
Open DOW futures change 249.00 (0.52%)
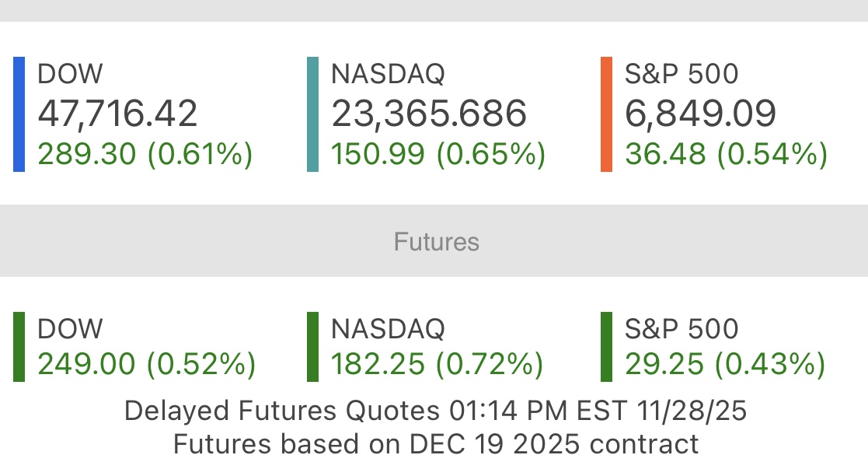(147, 364)
